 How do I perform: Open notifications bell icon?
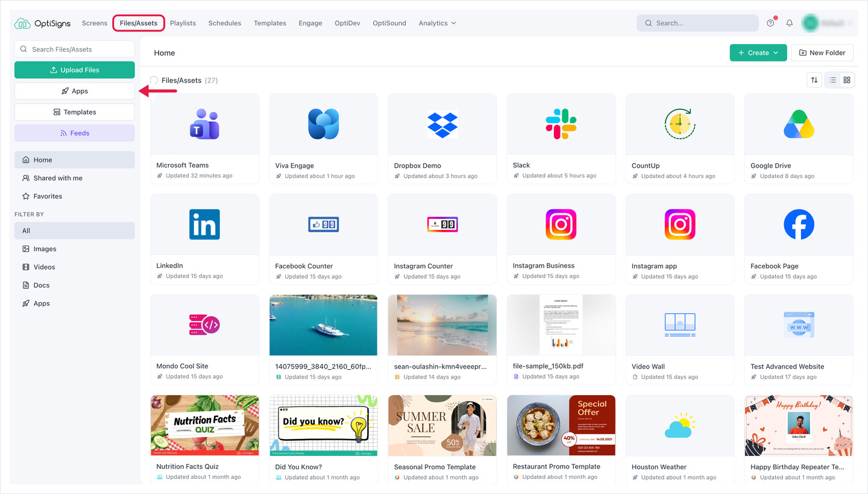(x=789, y=23)
